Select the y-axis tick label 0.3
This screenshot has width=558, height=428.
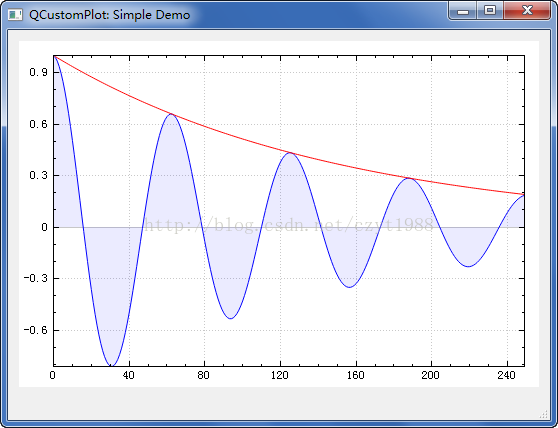click(38, 175)
